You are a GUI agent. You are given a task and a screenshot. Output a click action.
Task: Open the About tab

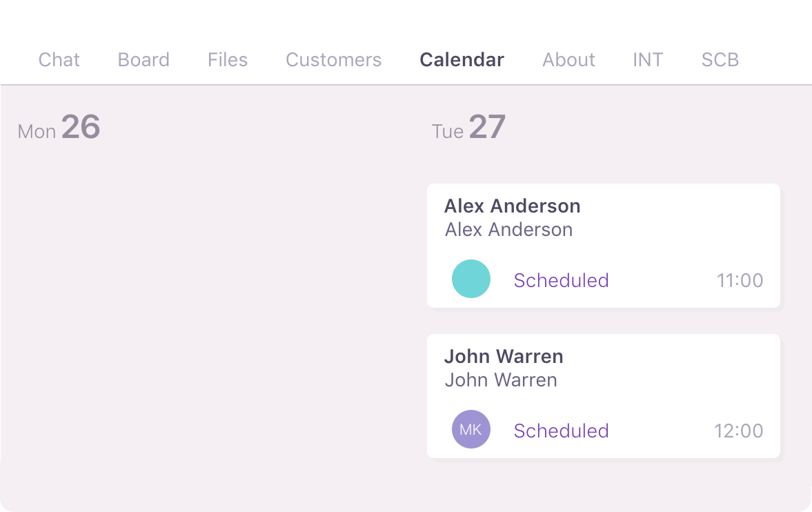(x=568, y=60)
